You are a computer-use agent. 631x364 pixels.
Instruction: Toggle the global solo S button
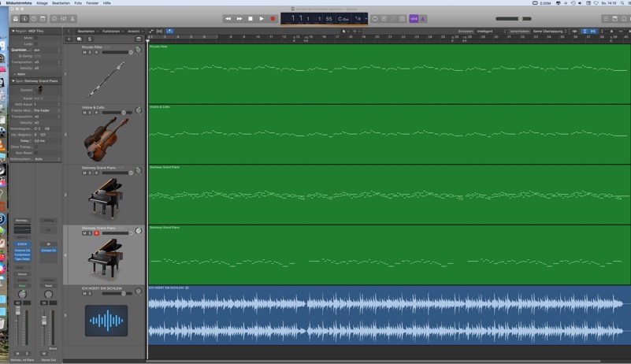(x=89, y=39)
